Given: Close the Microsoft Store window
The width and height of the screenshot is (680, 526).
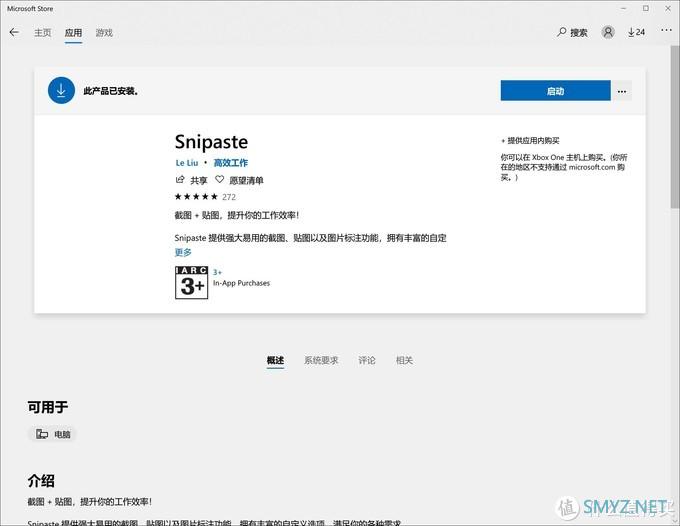Looking at the screenshot, I should [668, 8].
